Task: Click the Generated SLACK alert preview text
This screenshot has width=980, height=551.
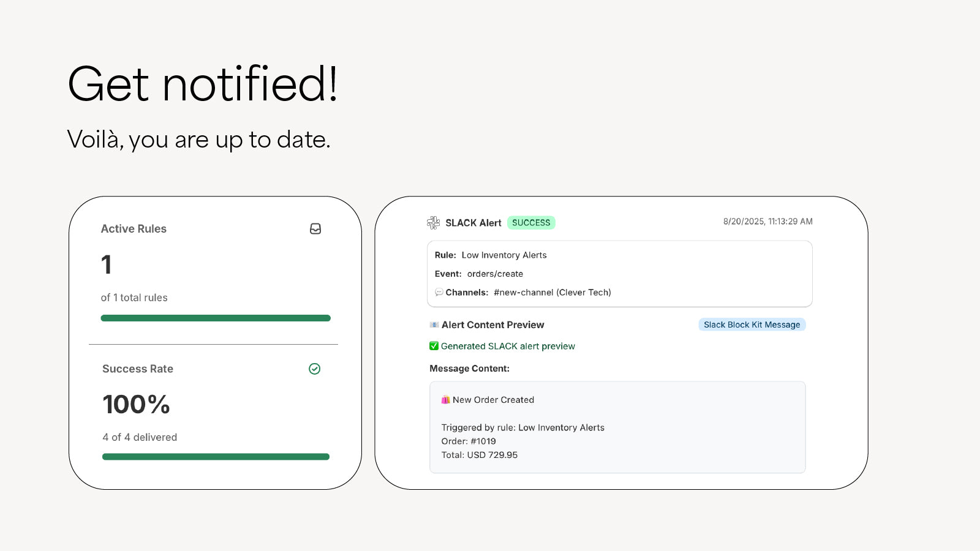Action: 508,347
